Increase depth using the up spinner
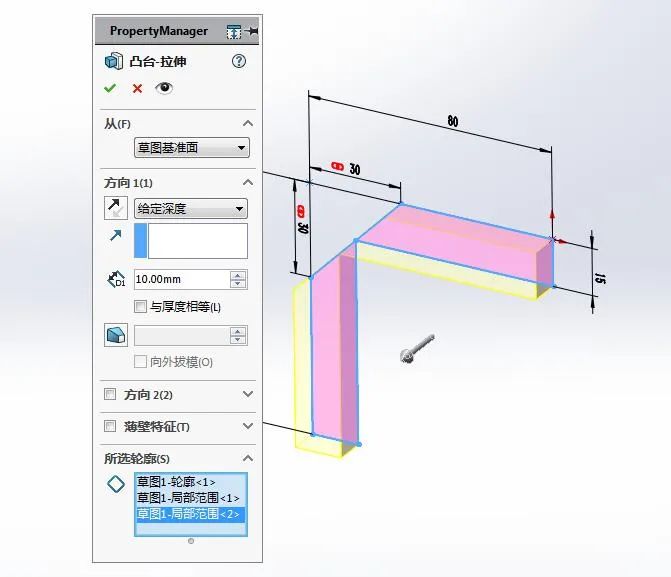The height and width of the screenshot is (577, 671). click(x=238, y=275)
